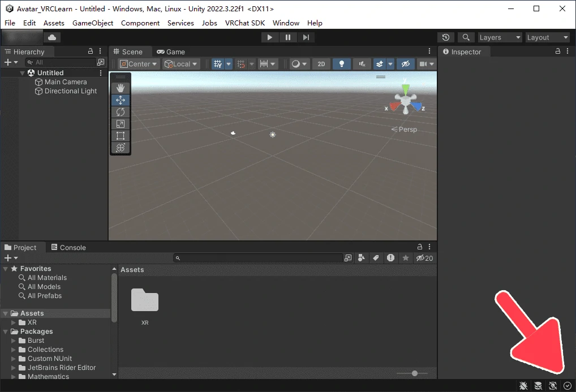The image size is (576, 392).
Task: Toggle hidden packages visibility count
Action: pos(424,258)
